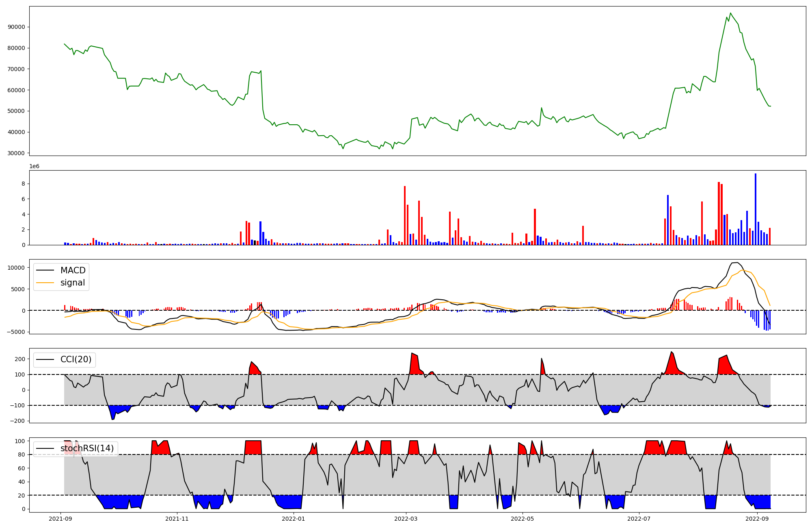The width and height of the screenshot is (812, 528).
Task: Click the 10000 label on the MACD axis
Action: click(x=16, y=268)
